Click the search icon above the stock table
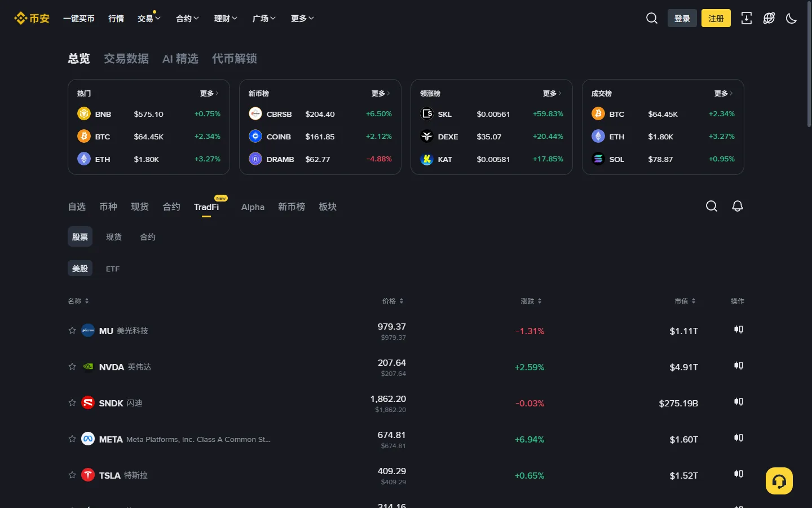 click(x=712, y=206)
